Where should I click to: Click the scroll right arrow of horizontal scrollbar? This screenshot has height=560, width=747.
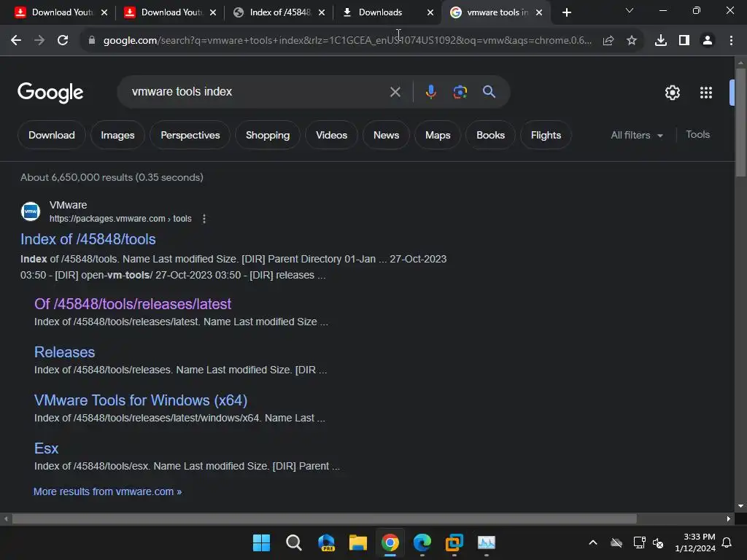coord(729,518)
